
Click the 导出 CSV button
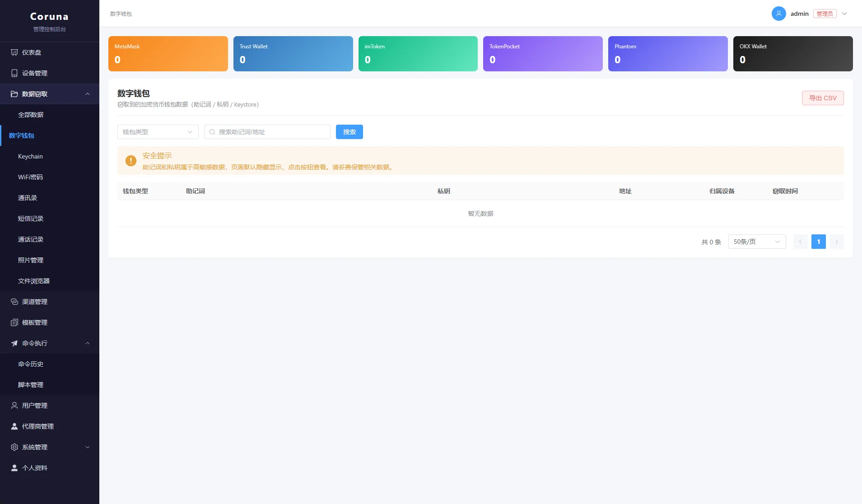coord(823,98)
